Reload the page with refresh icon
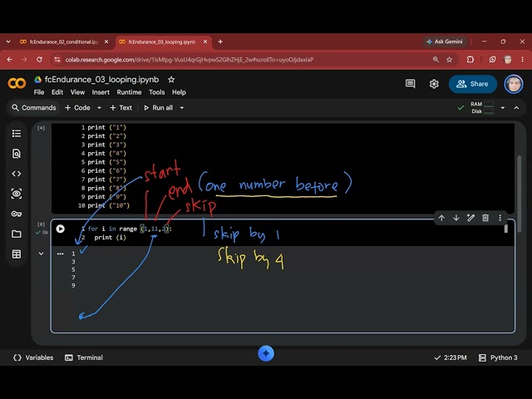This screenshot has height=399, width=532. pos(39,60)
